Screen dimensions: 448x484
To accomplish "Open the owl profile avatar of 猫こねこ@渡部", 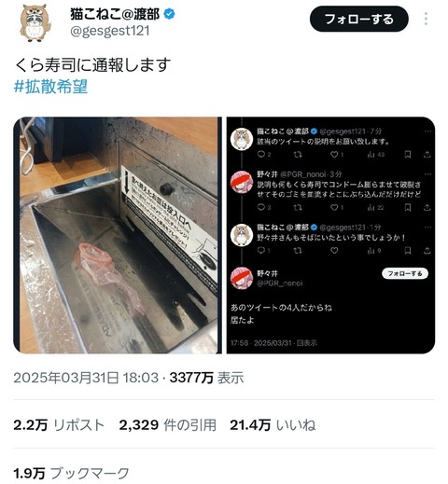I will (35, 22).
